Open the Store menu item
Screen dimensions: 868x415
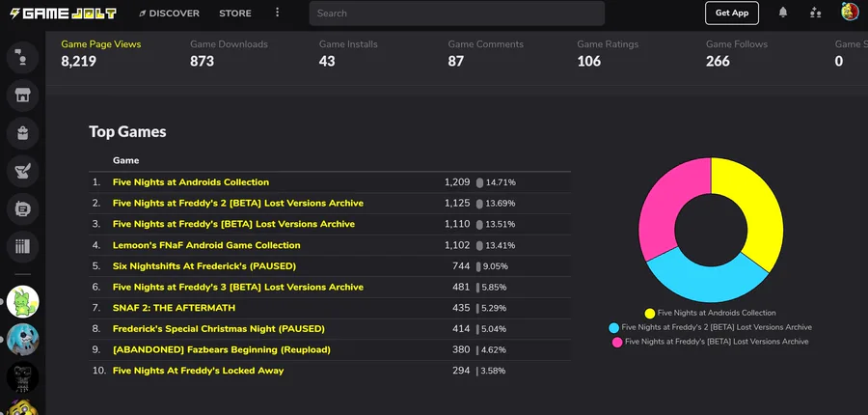tap(235, 14)
